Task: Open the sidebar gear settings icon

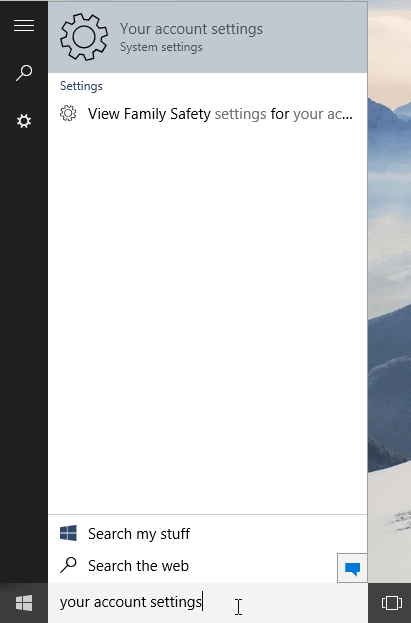Action: click(24, 121)
